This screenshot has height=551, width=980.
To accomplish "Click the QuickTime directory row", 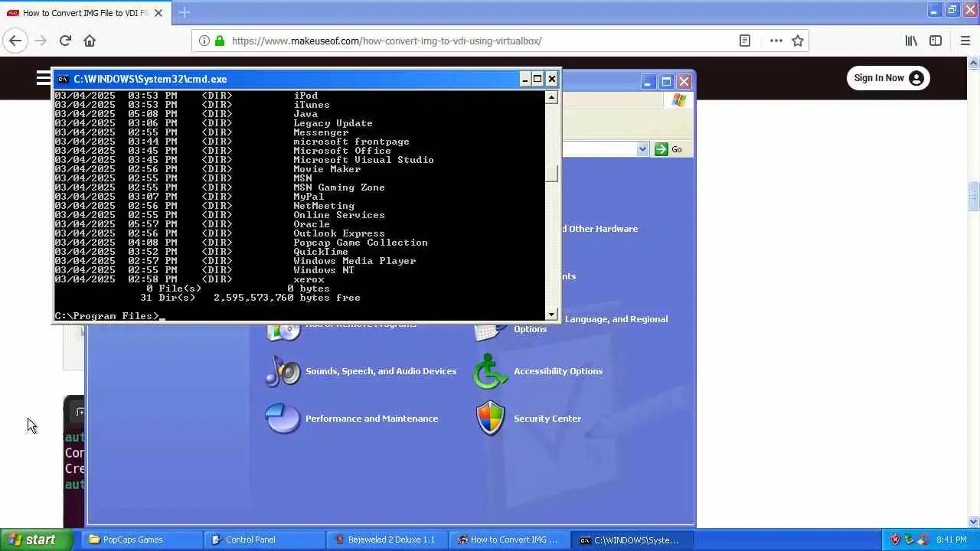I will tap(201, 252).
